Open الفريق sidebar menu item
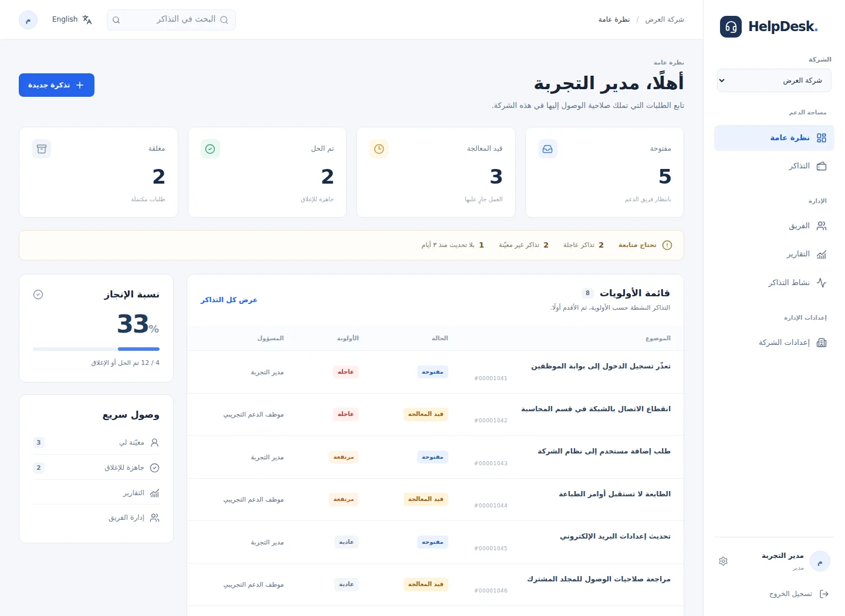The width and height of the screenshot is (845, 616). point(774,226)
